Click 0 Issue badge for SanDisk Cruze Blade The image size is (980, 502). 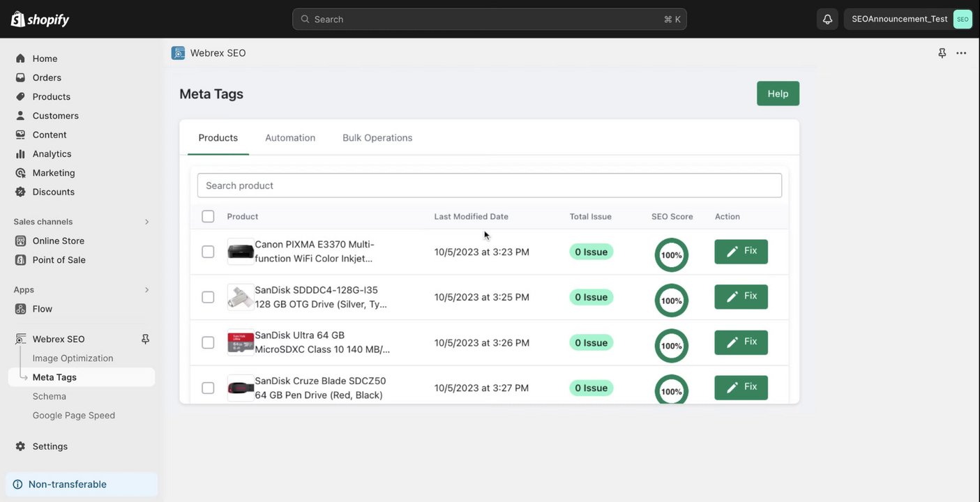[x=591, y=388]
